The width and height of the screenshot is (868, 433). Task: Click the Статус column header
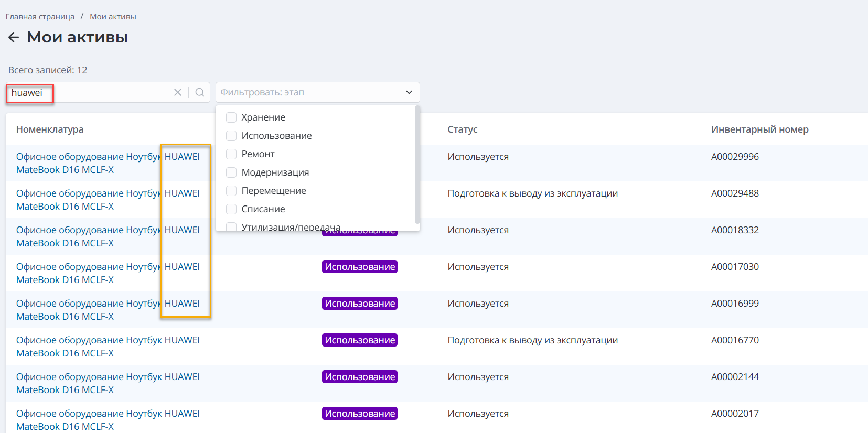[x=462, y=129]
